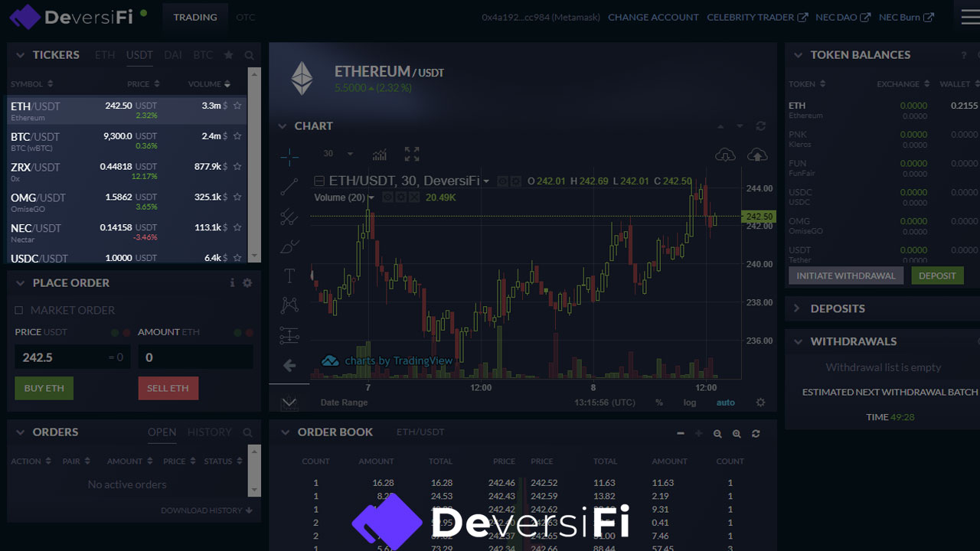980x551 pixels.
Task: Open the chart interval 30 dropdown
Action: (338, 154)
